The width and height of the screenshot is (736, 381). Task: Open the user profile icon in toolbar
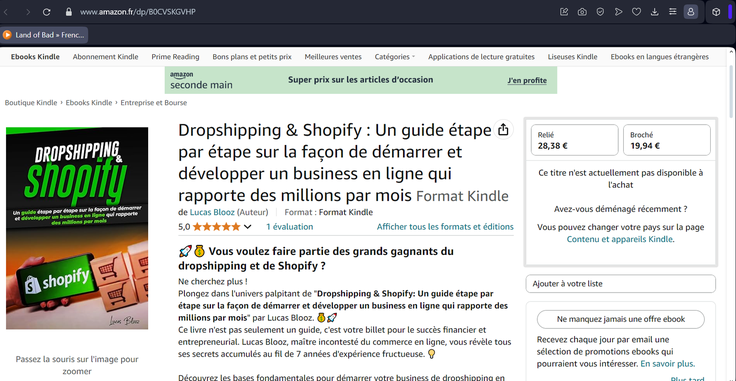pos(690,12)
